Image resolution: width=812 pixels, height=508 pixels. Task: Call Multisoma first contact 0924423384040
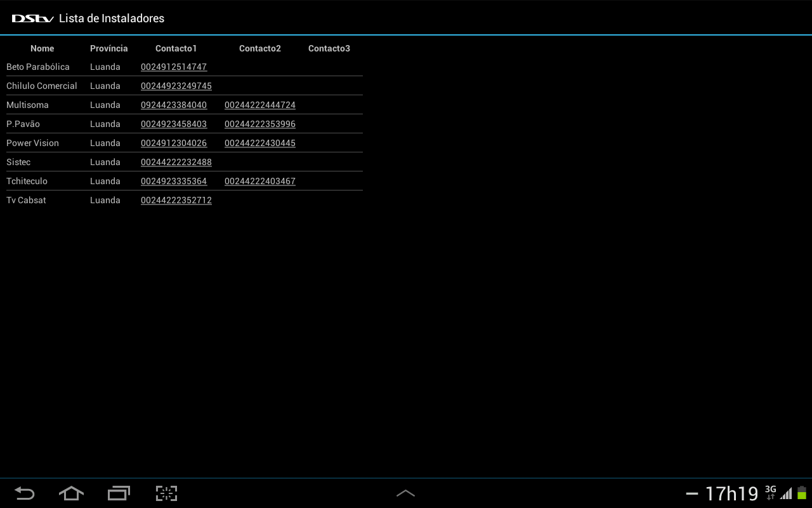pos(174,105)
